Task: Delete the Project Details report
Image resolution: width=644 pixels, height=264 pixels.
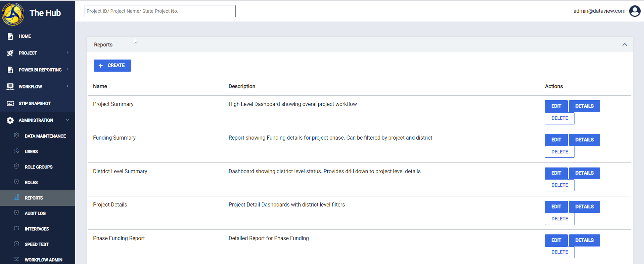Action: pos(559,219)
